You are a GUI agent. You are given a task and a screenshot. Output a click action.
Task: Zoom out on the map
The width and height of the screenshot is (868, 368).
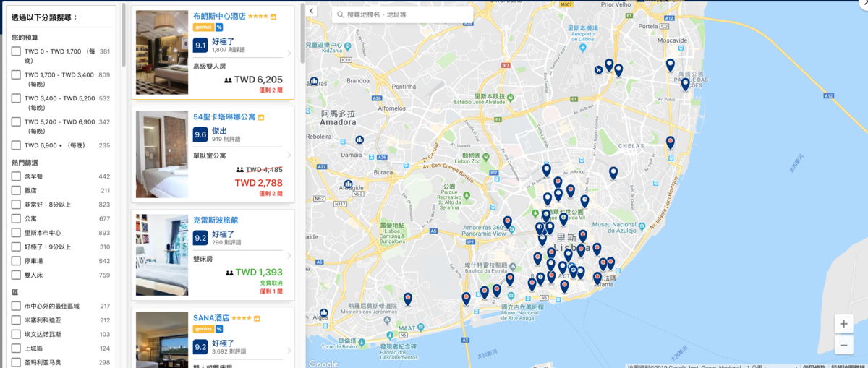pyautogui.click(x=843, y=346)
